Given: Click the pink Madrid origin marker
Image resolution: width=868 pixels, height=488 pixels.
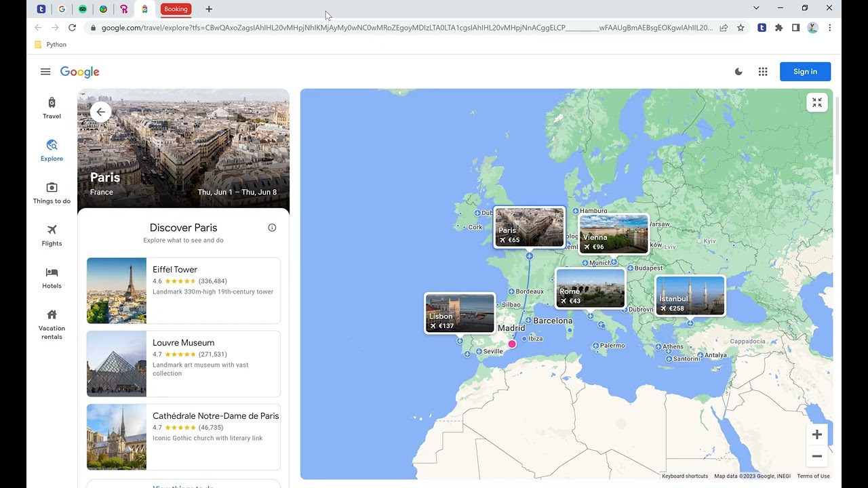Looking at the screenshot, I should pos(512,344).
